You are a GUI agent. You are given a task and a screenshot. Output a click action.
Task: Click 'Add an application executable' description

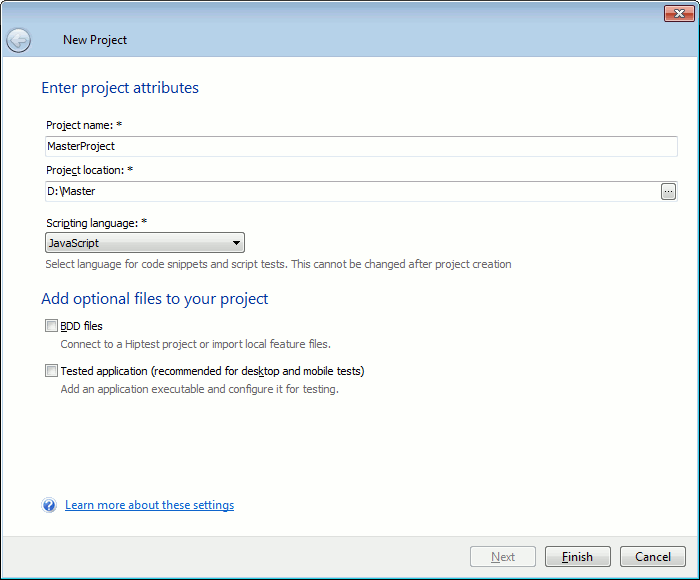tap(200, 389)
